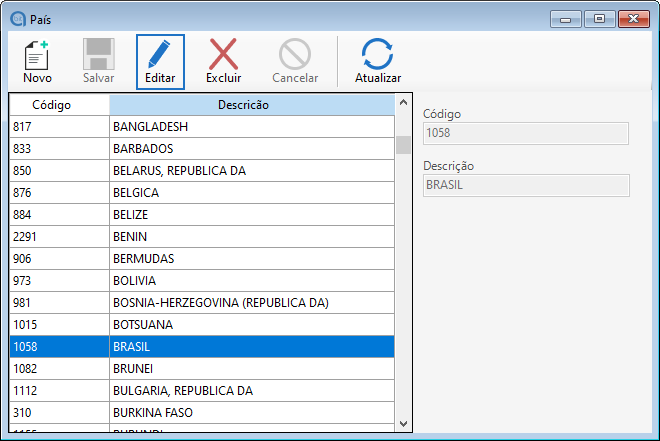
Task: Click code cell 2291
Action: click(59, 236)
